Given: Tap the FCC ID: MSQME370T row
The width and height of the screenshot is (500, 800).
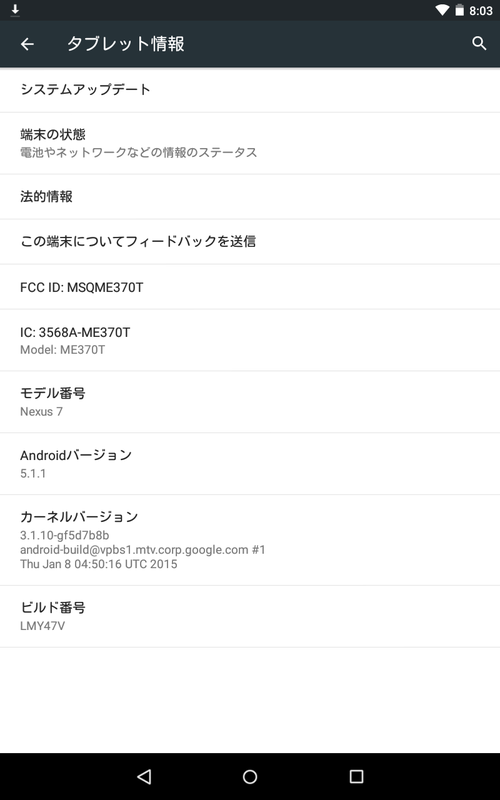Looking at the screenshot, I should [x=250, y=287].
